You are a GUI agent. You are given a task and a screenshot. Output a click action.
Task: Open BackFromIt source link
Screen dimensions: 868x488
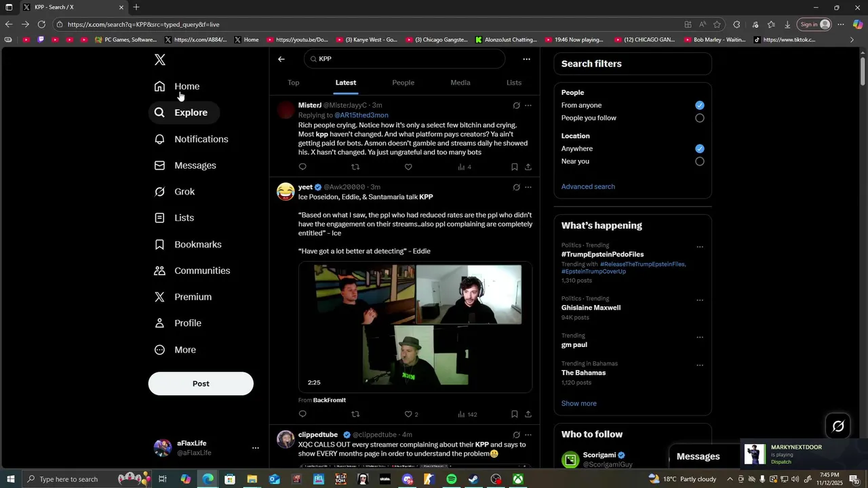point(330,401)
